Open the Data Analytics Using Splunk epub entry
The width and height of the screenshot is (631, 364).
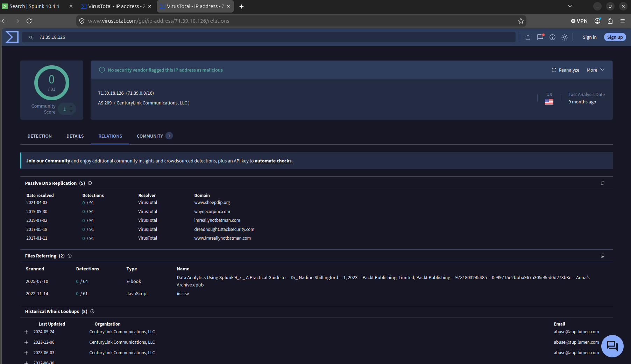click(383, 281)
